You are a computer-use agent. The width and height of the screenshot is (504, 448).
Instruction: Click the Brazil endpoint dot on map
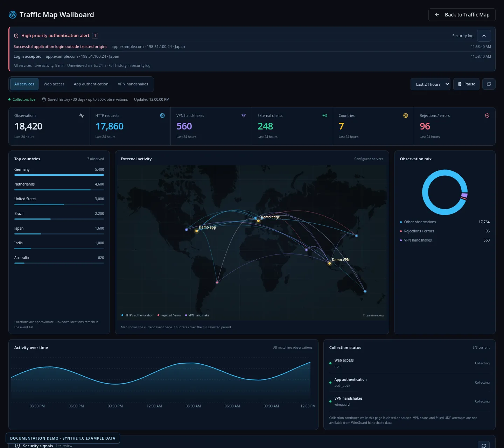coord(217,282)
